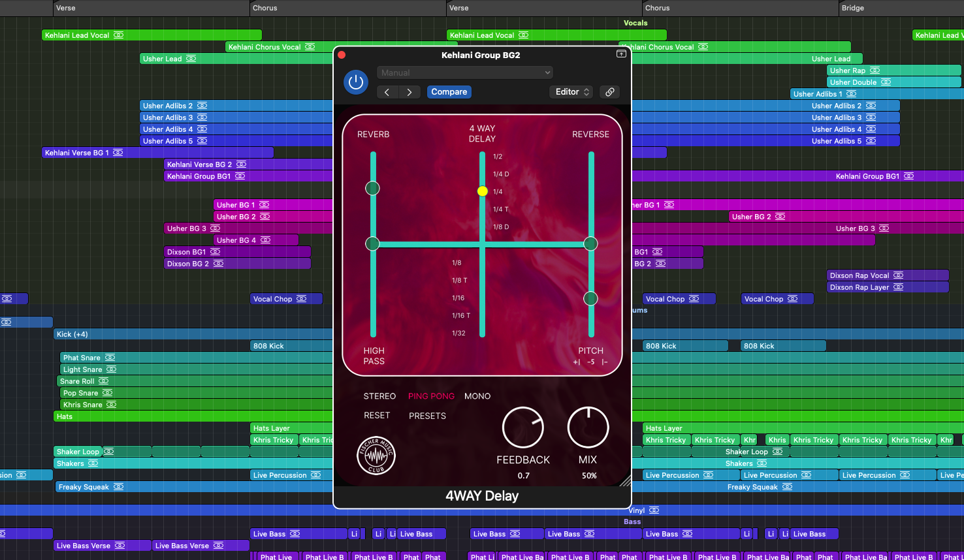The width and height of the screenshot is (964, 560).
Task: Click the pitch slider lower handle
Action: [590, 298]
